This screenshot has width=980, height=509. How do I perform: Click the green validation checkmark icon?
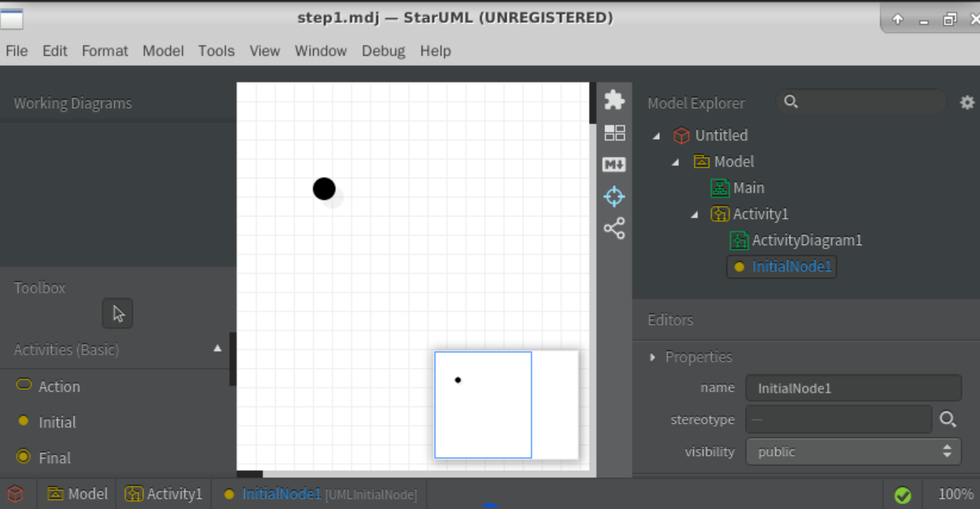pos(902,495)
